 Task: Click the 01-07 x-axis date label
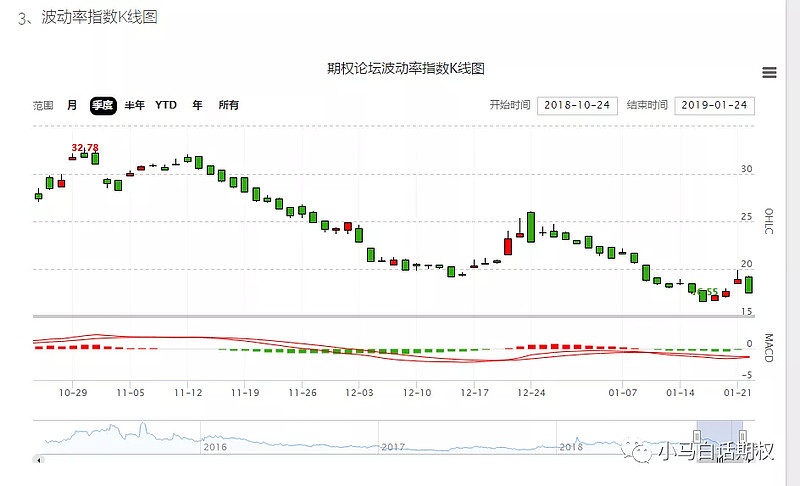pos(622,393)
